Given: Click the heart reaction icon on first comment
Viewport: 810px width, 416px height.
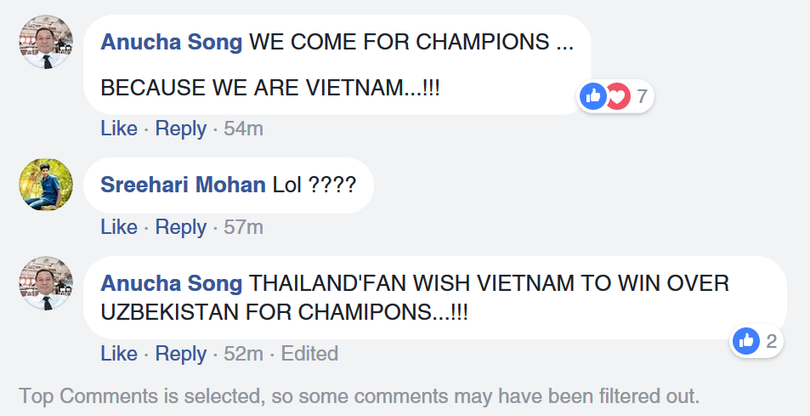Looking at the screenshot, I should (x=617, y=97).
